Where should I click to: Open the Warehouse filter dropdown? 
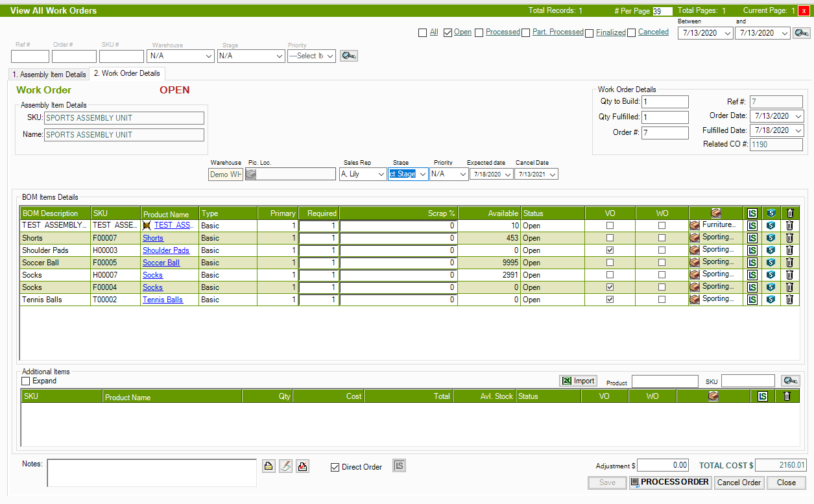208,56
